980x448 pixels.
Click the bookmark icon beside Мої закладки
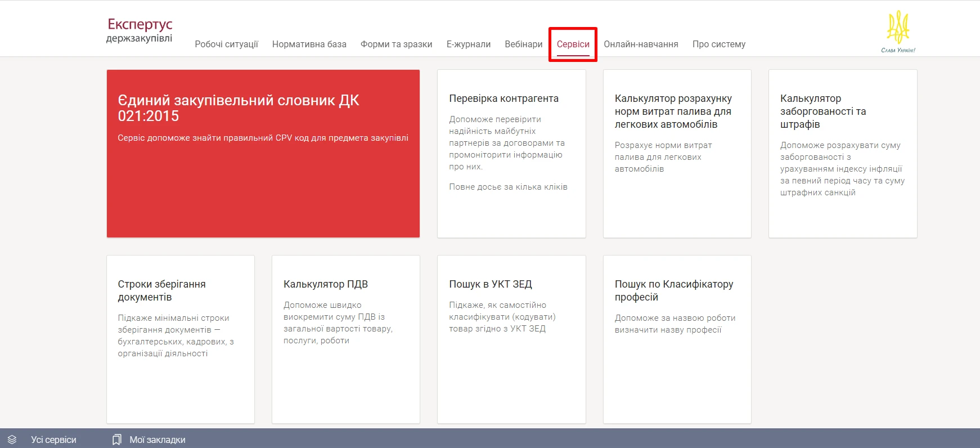tap(116, 440)
